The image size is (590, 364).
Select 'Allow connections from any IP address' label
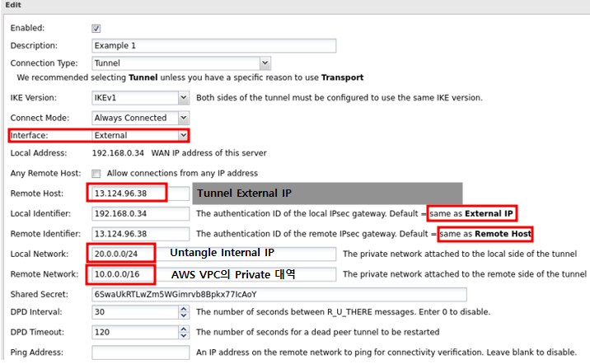click(182, 173)
